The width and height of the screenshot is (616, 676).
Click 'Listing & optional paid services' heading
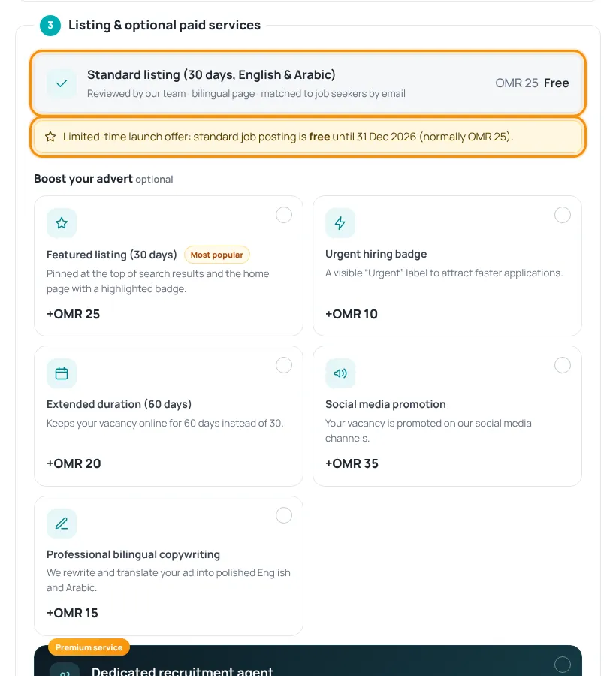165,25
